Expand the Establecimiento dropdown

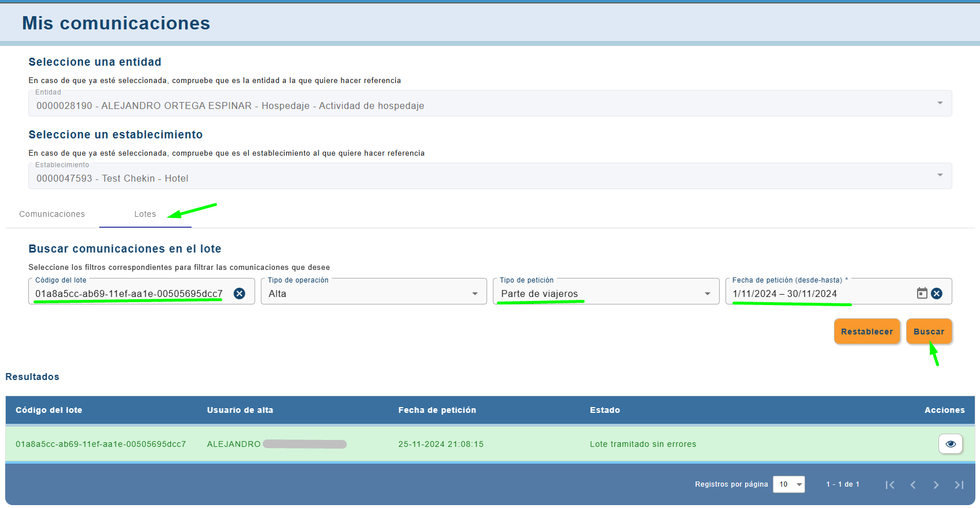[x=940, y=176]
